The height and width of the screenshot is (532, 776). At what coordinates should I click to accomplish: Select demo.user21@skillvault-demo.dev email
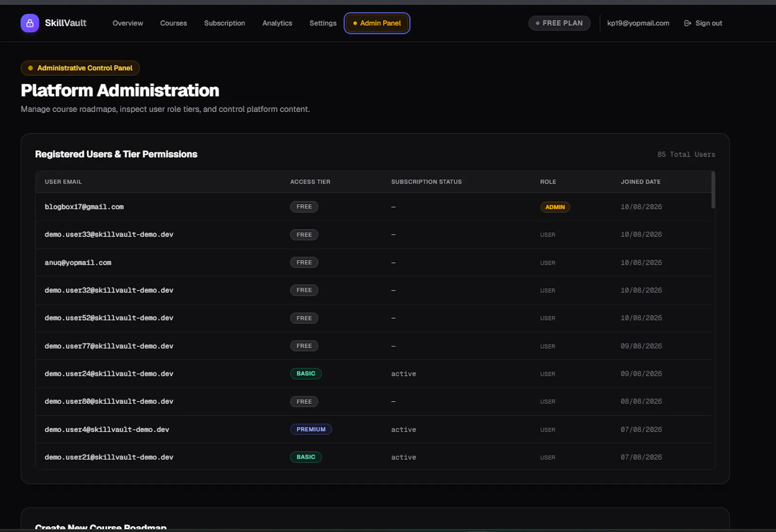109,457
